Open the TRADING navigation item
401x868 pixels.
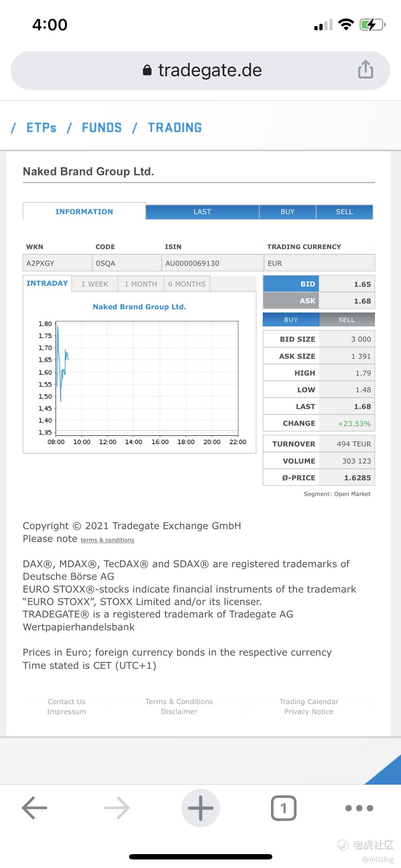(x=175, y=128)
